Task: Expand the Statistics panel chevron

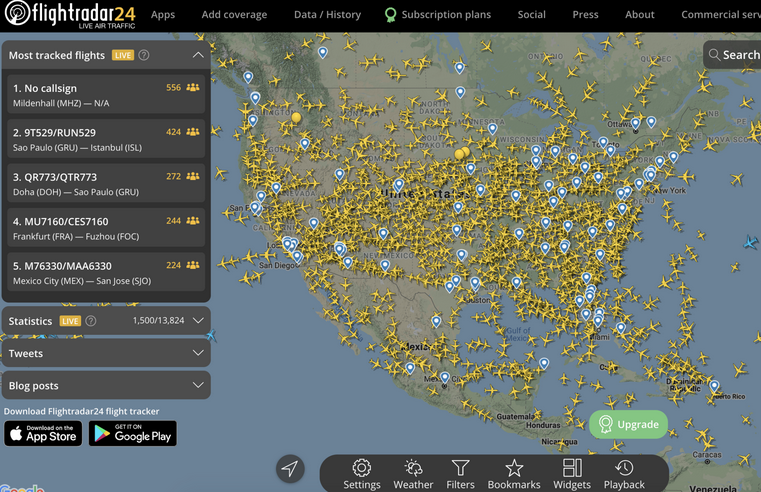Action: (198, 320)
